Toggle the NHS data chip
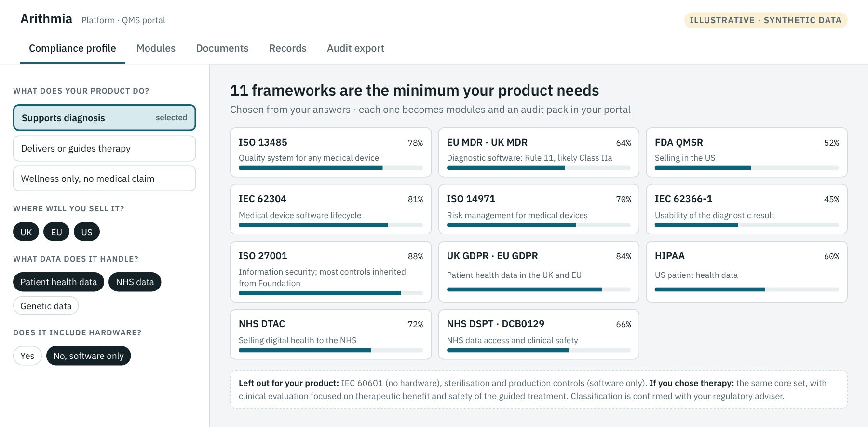The height and width of the screenshot is (427, 868). click(135, 282)
